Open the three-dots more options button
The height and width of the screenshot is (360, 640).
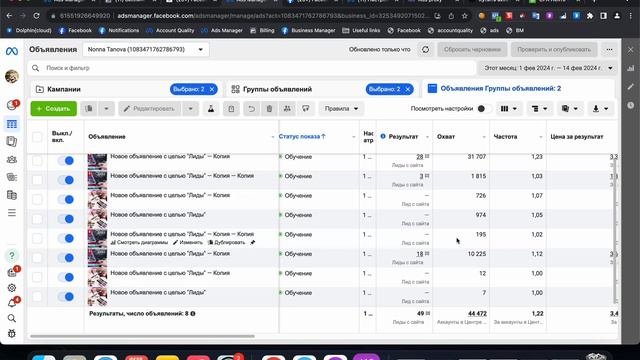tap(609, 49)
